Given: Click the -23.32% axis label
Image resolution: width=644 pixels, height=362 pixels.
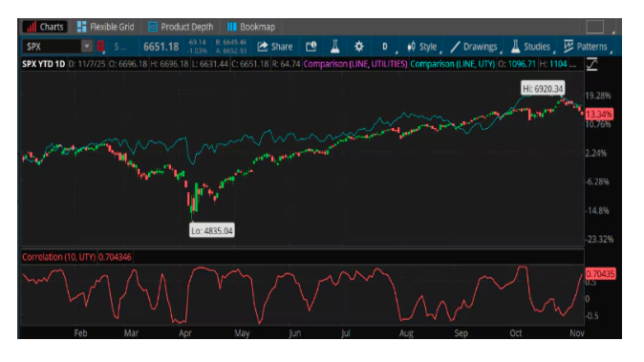Looking at the screenshot, I should [x=599, y=239].
